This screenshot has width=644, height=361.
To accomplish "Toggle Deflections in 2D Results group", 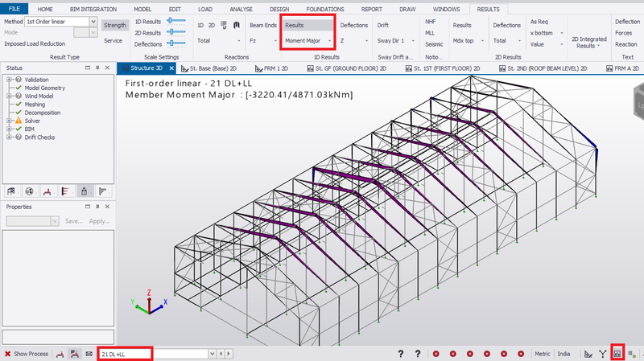I will [x=507, y=25].
